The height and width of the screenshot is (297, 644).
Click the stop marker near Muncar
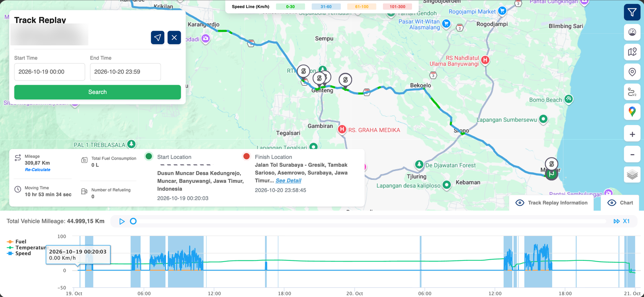(x=551, y=164)
